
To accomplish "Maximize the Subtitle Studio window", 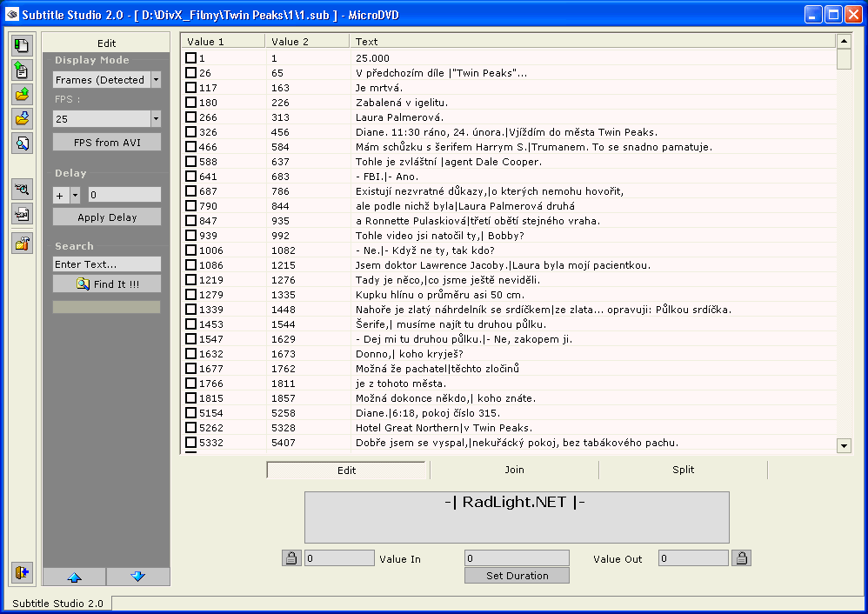I will [833, 15].
